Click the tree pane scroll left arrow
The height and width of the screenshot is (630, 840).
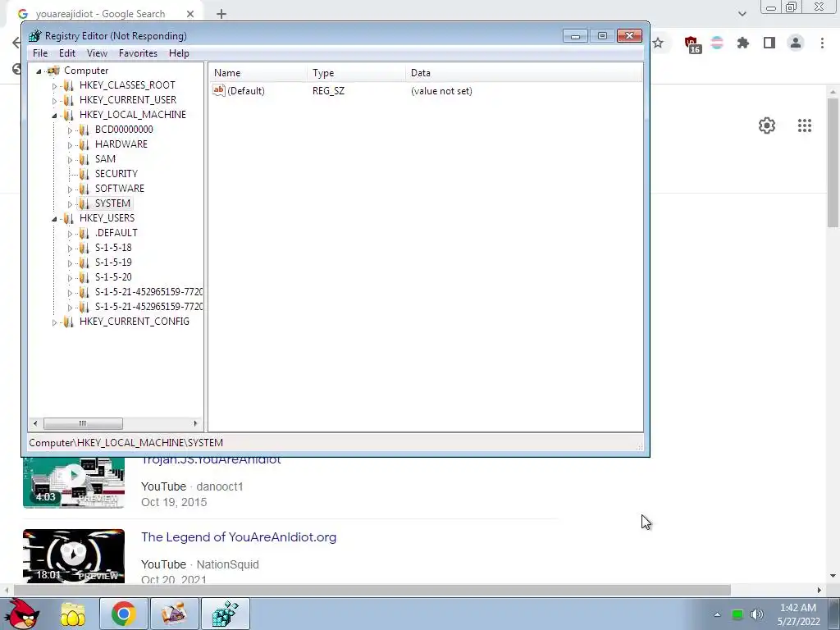[x=35, y=424]
